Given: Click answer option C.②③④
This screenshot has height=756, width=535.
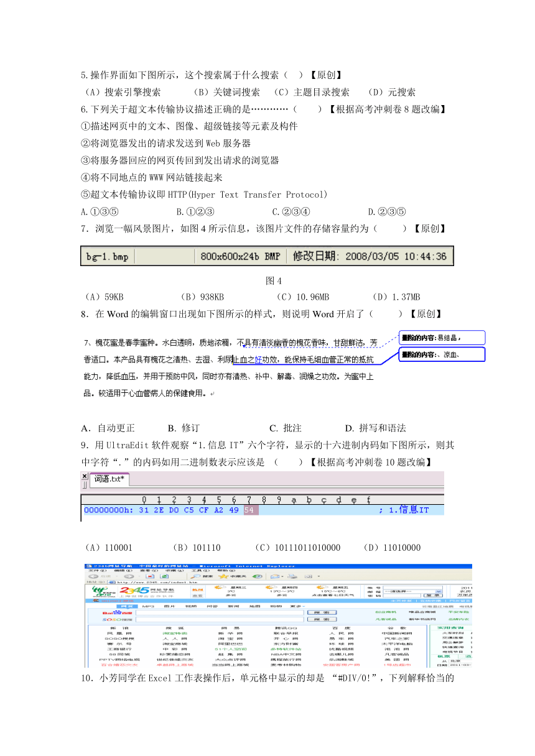Looking at the screenshot, I should [291, 211].
